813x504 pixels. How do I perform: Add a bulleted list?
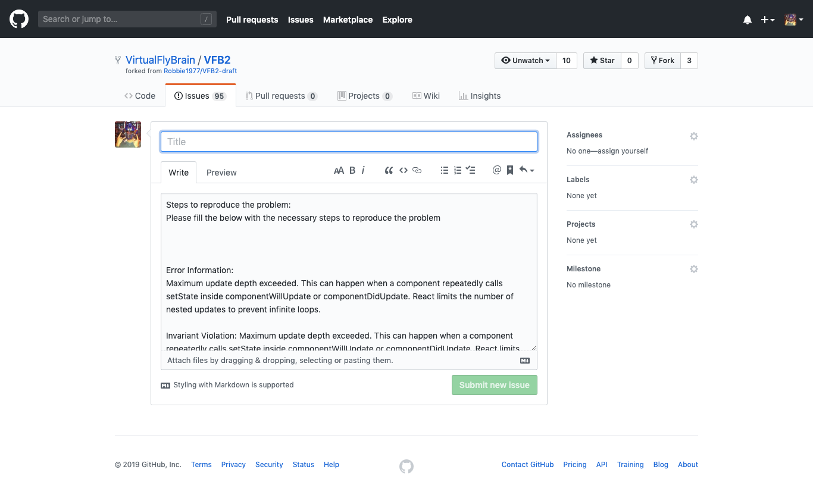[x=444, y=170]
